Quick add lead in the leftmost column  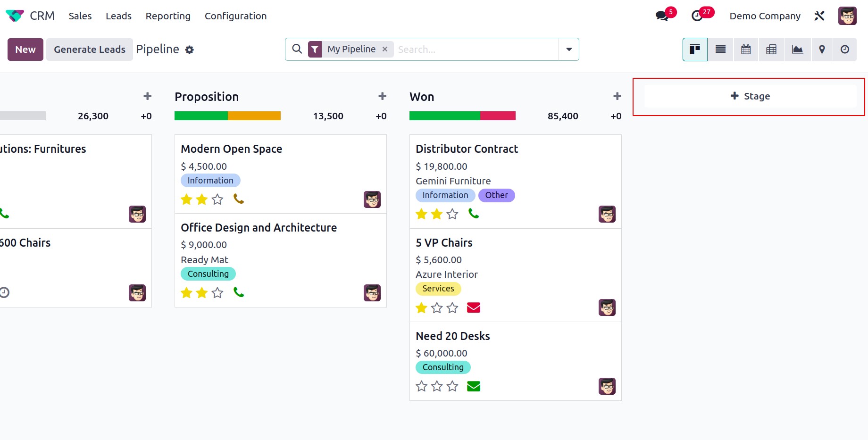(147, 96)
